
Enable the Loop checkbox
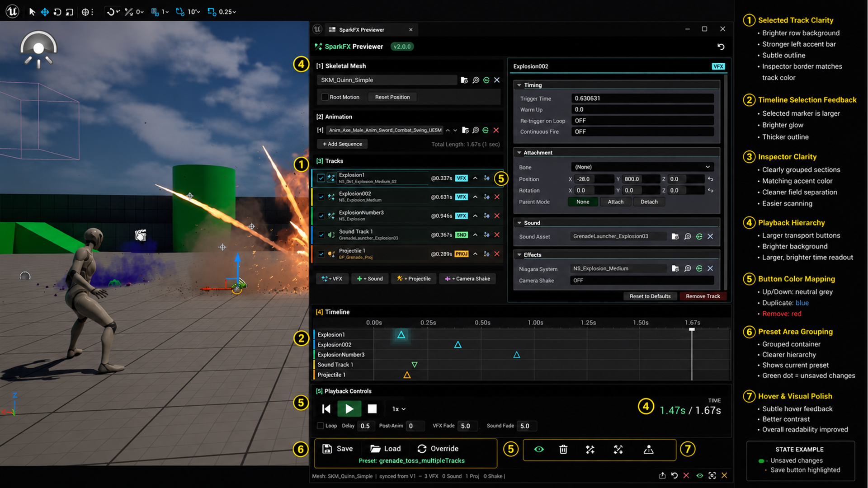(x=320, y=426)
